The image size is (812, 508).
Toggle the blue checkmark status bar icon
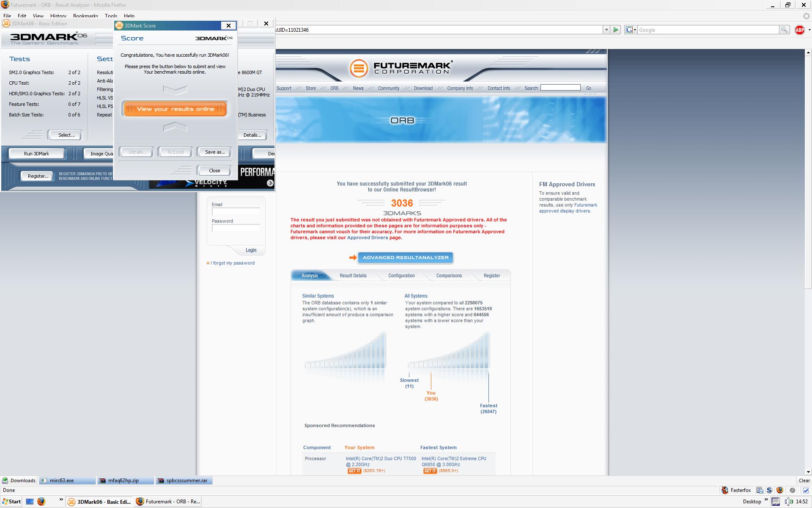pyautogui.click(x=806, y=490)
